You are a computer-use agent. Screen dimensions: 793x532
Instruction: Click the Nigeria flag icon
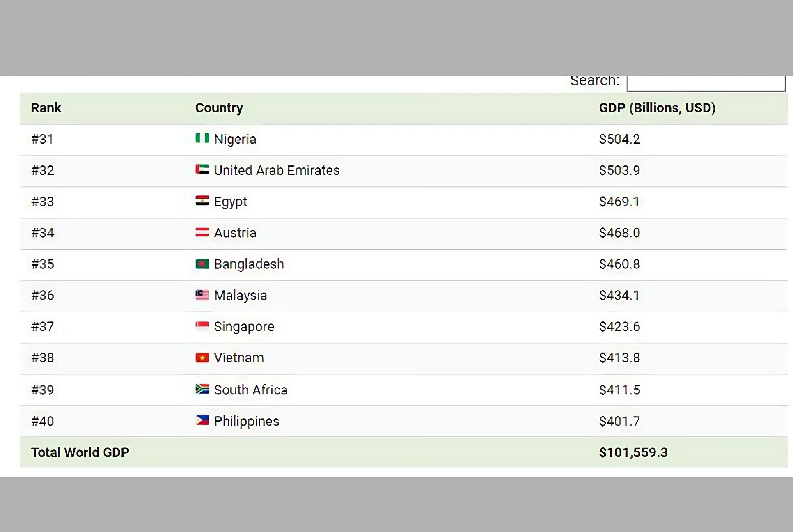point(202,138)
